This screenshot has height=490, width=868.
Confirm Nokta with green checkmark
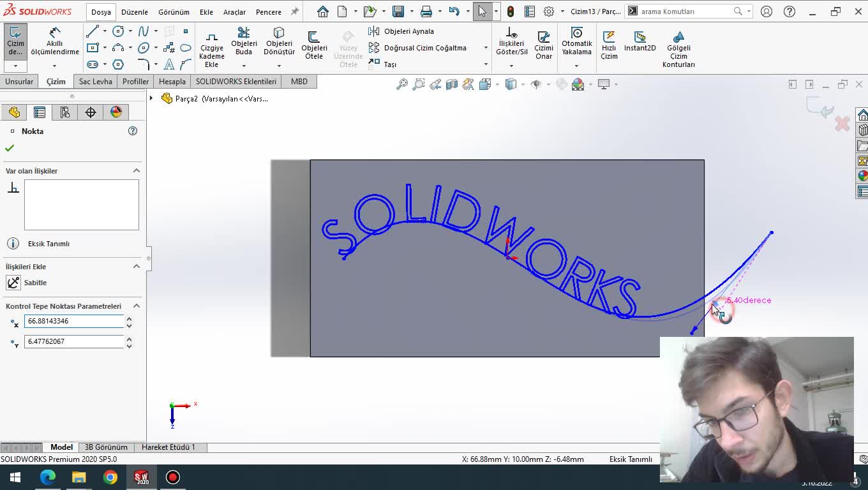[x=10, y=148]
